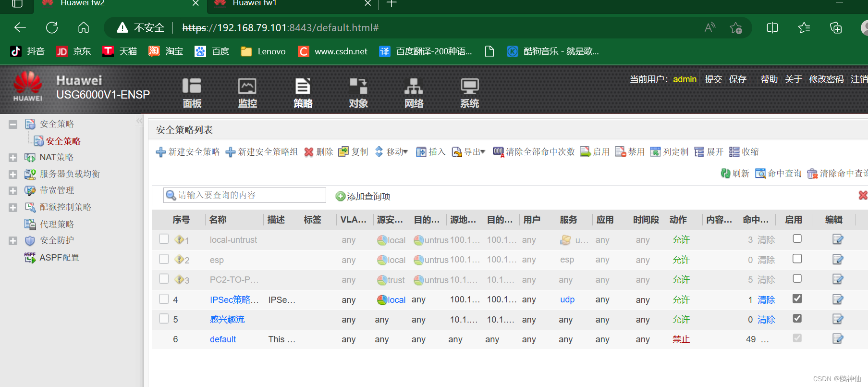Click the 启用 enable toolbar button
Image resolution: width=868 pixels, height=387 pixels.
595,152
